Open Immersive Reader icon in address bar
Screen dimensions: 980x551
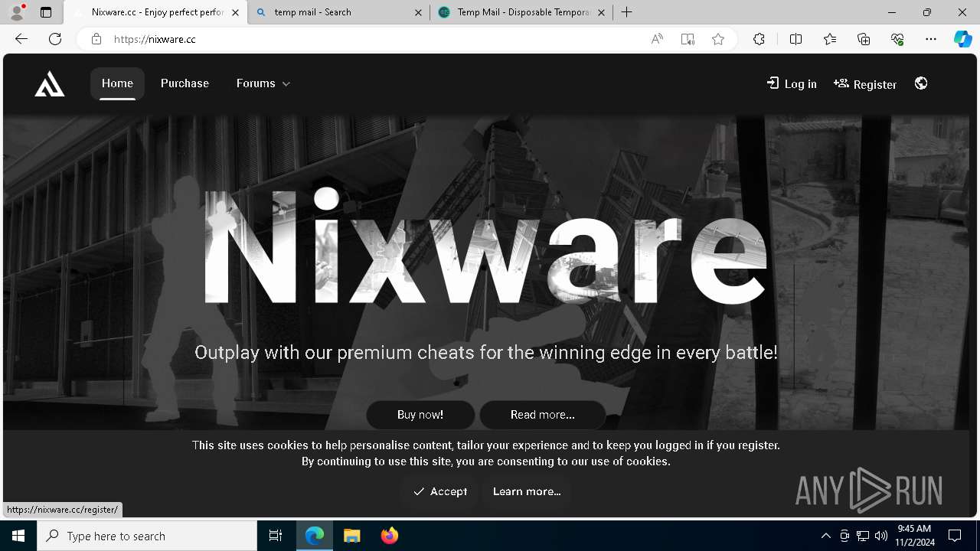coord(688,39)
